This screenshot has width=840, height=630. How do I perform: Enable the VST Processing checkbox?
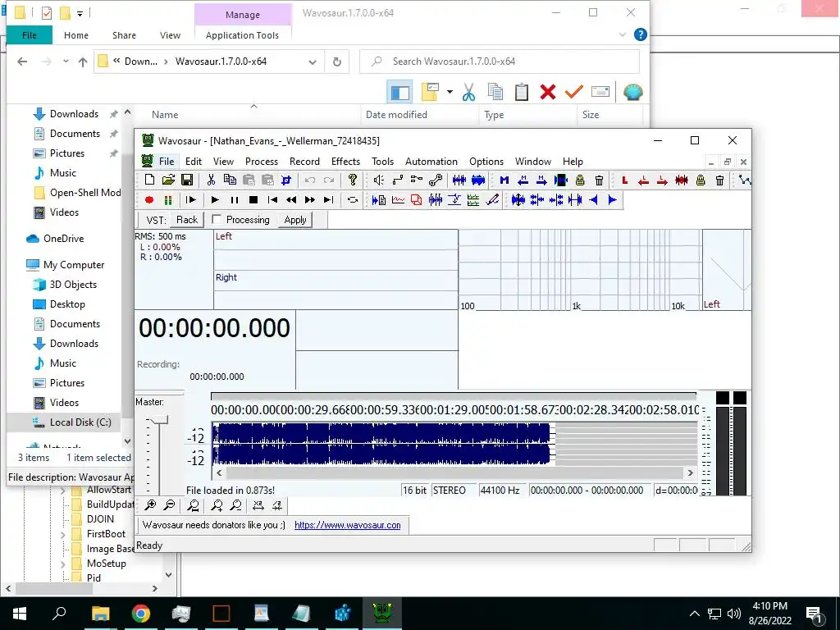point(217,219)
